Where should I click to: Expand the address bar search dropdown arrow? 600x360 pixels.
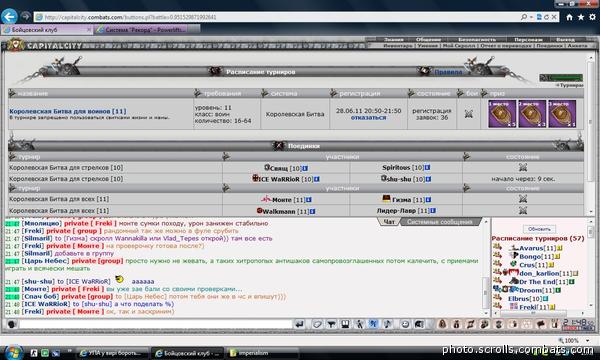tap(532, 17)
